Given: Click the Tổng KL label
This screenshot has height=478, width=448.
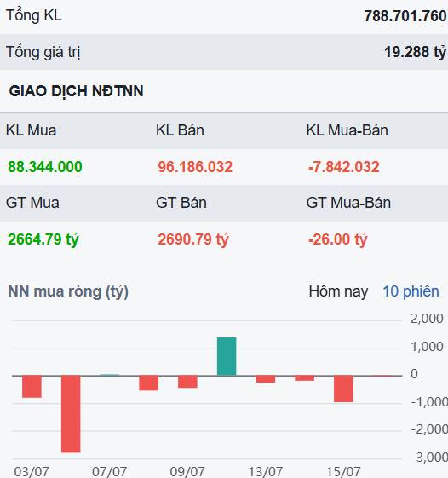Looking at the screenshot, I should [x=33, y=16].
